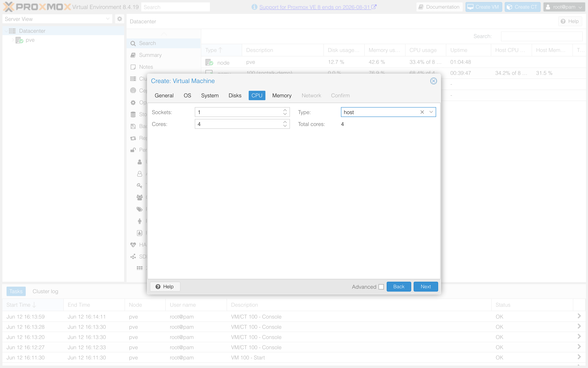Click the Create CT button

[522, 7]
